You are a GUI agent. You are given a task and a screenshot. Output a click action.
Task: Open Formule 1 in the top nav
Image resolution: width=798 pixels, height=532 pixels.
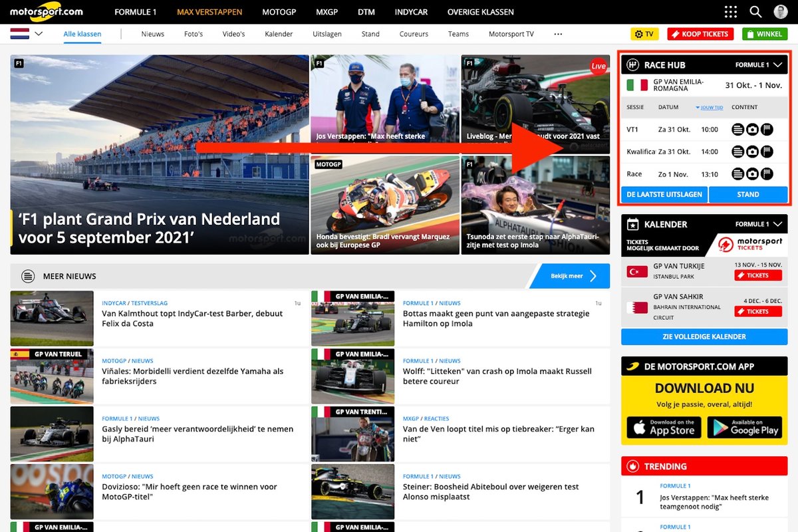tap(136, 12)
